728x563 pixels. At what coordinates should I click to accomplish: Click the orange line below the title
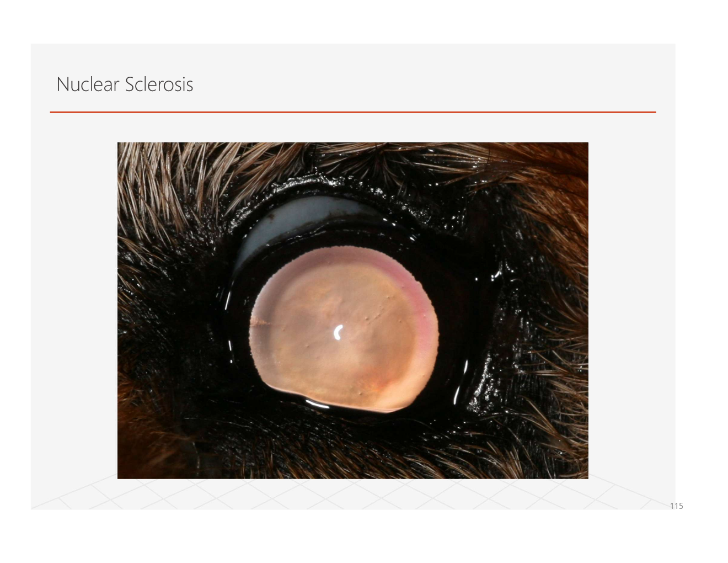353,112
